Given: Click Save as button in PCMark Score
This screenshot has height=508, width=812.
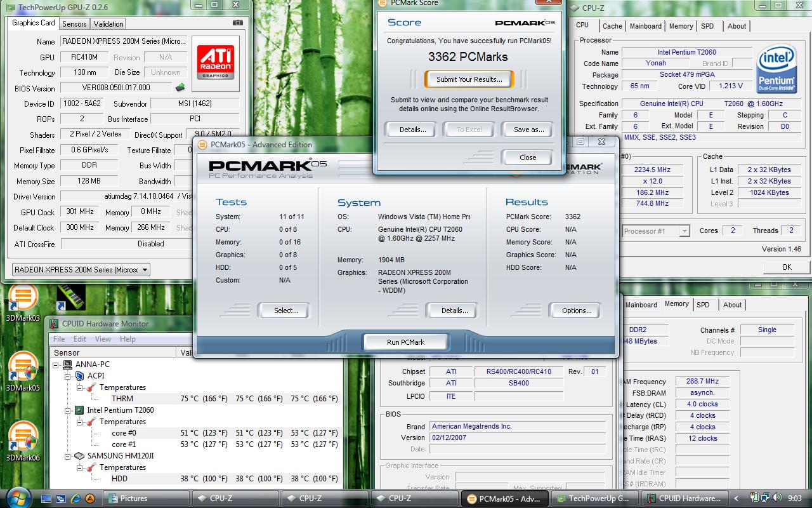Looking at the screenshot, I should tap(529, 130).
